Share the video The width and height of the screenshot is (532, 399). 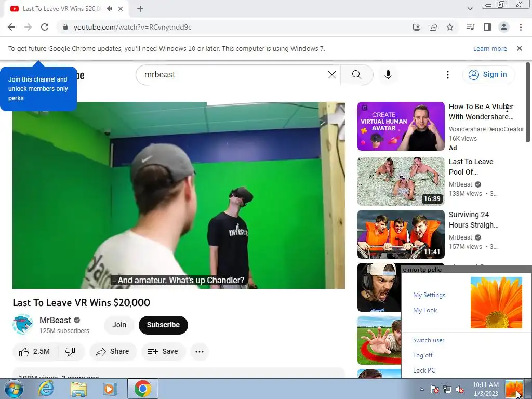(113, 352)
